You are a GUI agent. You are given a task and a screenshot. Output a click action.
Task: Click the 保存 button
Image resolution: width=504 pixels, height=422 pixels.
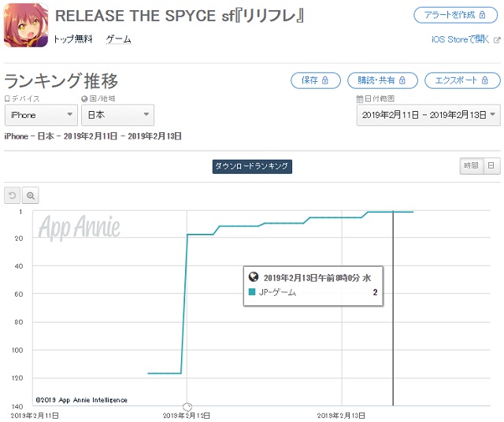(x=315, y=80)
